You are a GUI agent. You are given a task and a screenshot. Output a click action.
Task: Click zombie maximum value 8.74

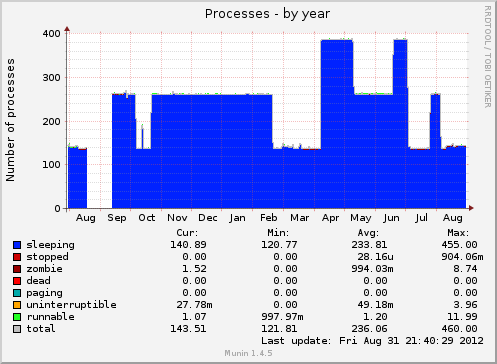tap(465, 269)
